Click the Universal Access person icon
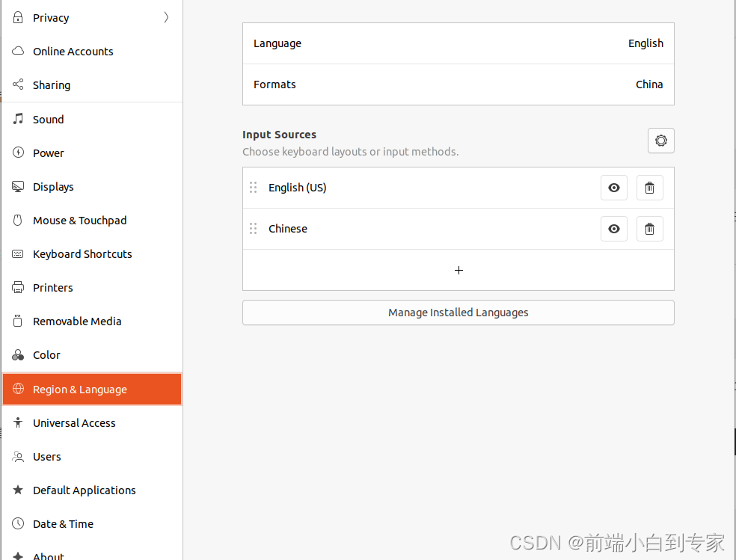This screenshot has width=736, height=560. [x=18, y=422]
